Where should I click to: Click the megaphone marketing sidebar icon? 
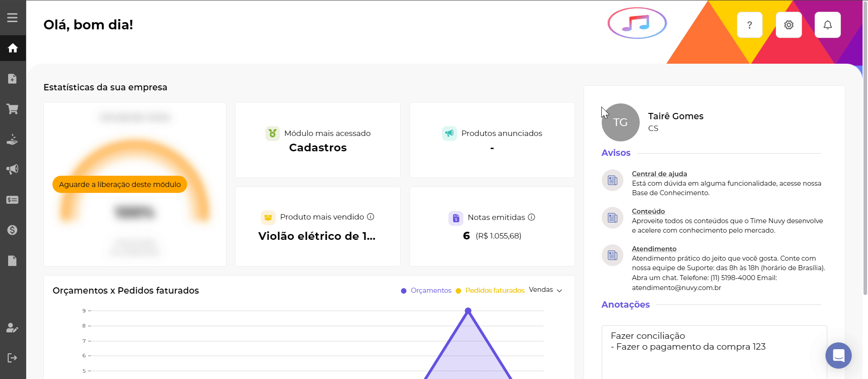pos(13,169)
